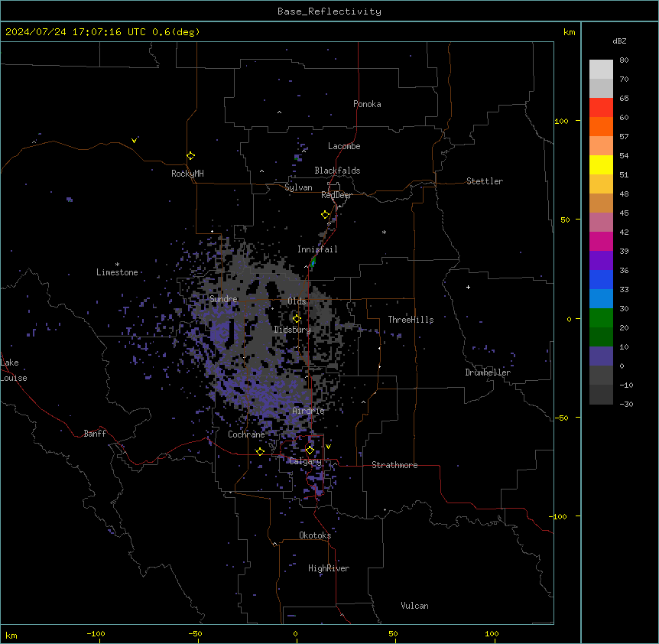
Task: Click the legend value -30
Action: (626, 404)
